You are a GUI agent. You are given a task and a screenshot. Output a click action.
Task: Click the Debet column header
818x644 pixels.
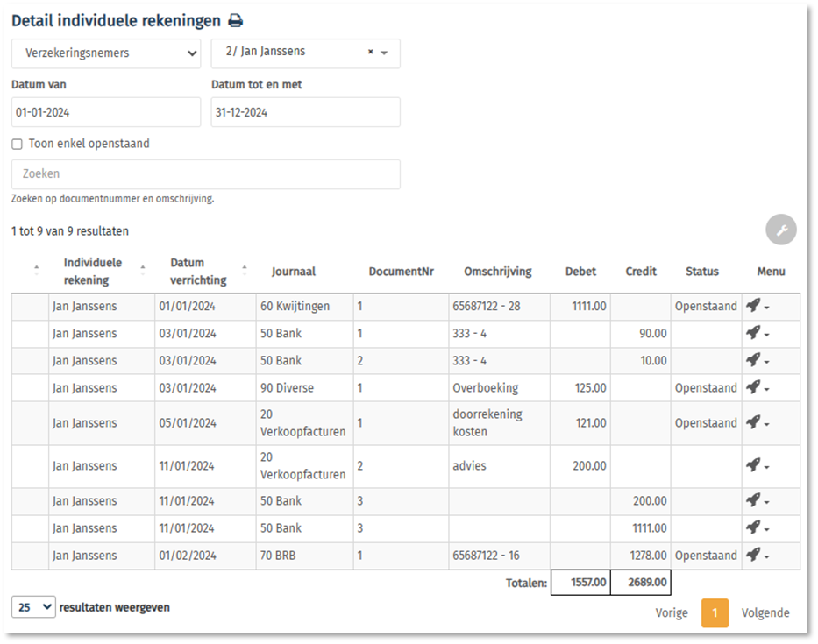[x=580, y=272]
